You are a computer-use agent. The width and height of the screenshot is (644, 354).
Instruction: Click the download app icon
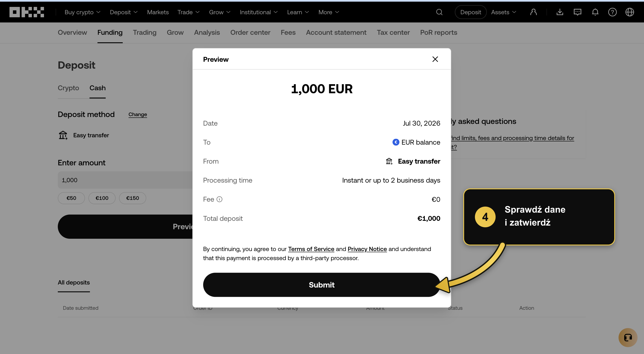click(x=560, y=12)
